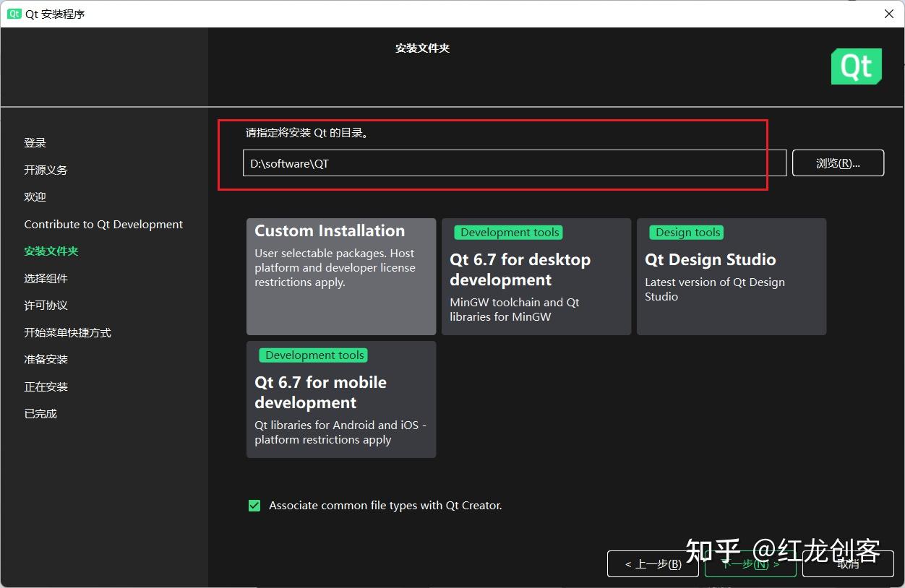Click the 取消 cancel button
The width and height of the screenshot is (905, 588).
pyautogui.click(x=847, y=564)
